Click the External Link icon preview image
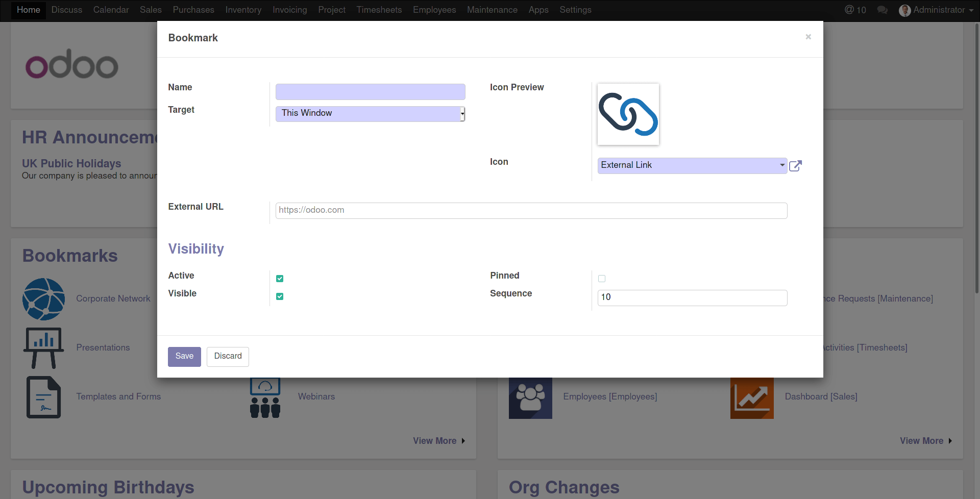Screen dimensions: 980x499 pos(628,114)
